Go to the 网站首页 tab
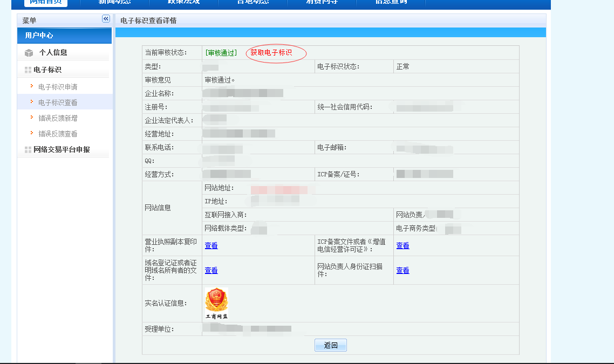This screenshot has width=614, height=364. [x=46, y=2]
